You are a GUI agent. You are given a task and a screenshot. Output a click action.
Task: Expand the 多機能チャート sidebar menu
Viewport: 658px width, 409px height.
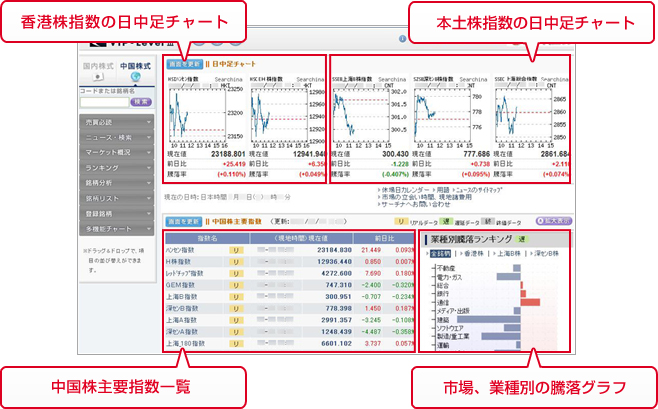tap(117, 229)
